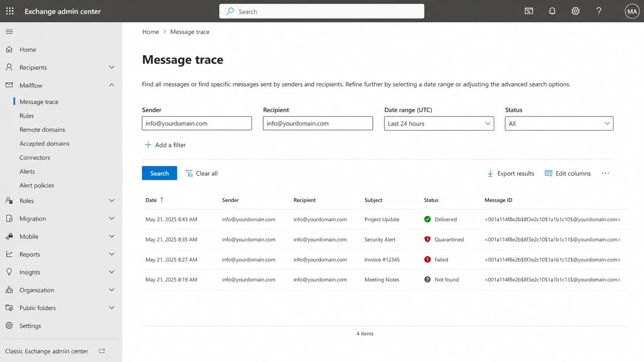Open Rules under Mailflow

(27, 115)
